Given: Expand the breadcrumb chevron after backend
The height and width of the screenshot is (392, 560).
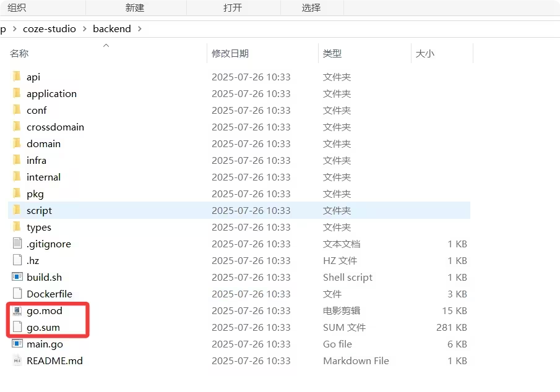Looking at the screenshot, I should pos(139,28).
